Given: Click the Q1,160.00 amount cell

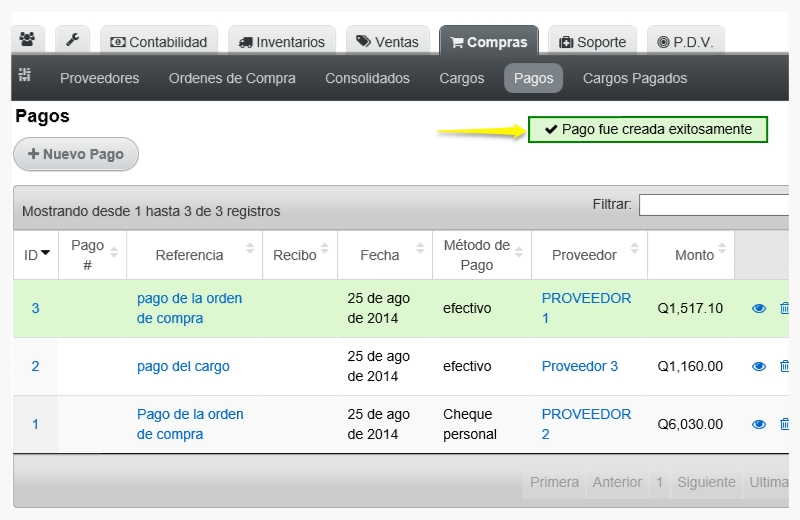Looking at the screenshot, I should pyautogui.click(x=690, y=366).
